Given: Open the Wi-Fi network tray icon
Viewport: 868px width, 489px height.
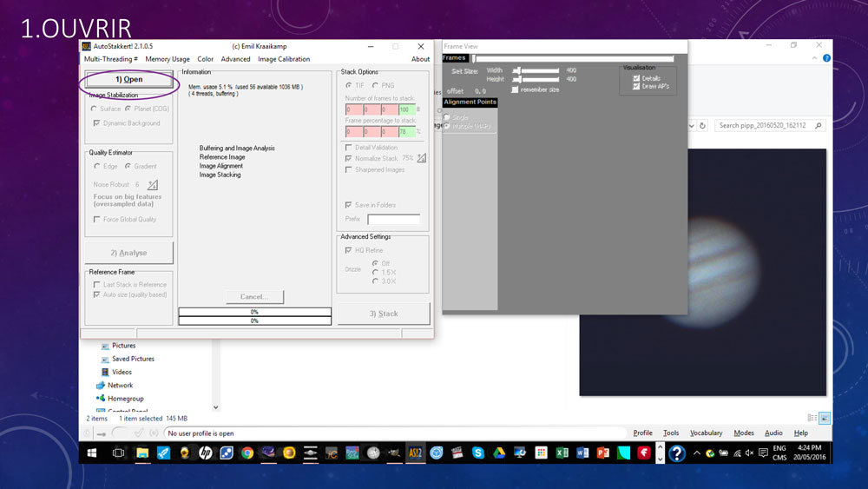Looking at the screenshot, I should pos(737,453).
